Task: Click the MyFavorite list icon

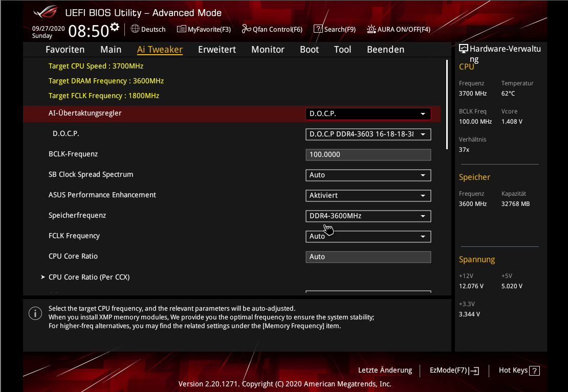Action: [x=181, y=29]
